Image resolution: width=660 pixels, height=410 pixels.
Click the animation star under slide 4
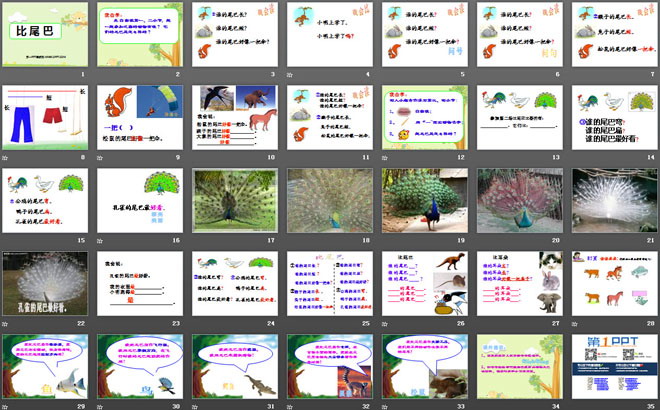290,75
